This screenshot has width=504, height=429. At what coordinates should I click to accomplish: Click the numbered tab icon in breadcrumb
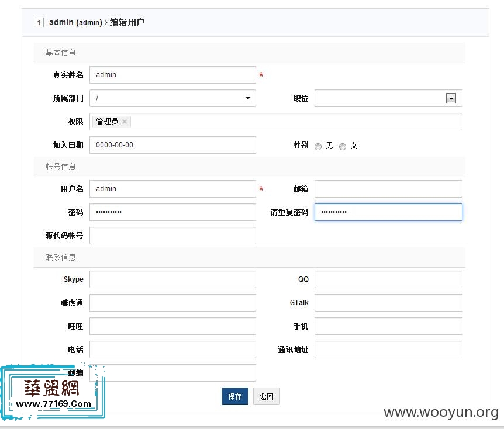[39, 22]
